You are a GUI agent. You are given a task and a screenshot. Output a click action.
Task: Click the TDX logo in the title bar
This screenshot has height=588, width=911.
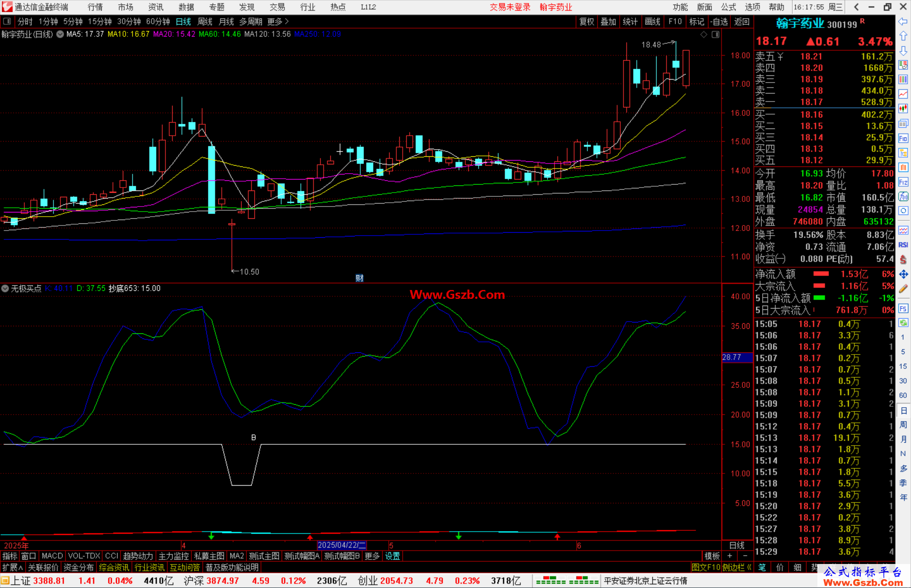point(7,7)
